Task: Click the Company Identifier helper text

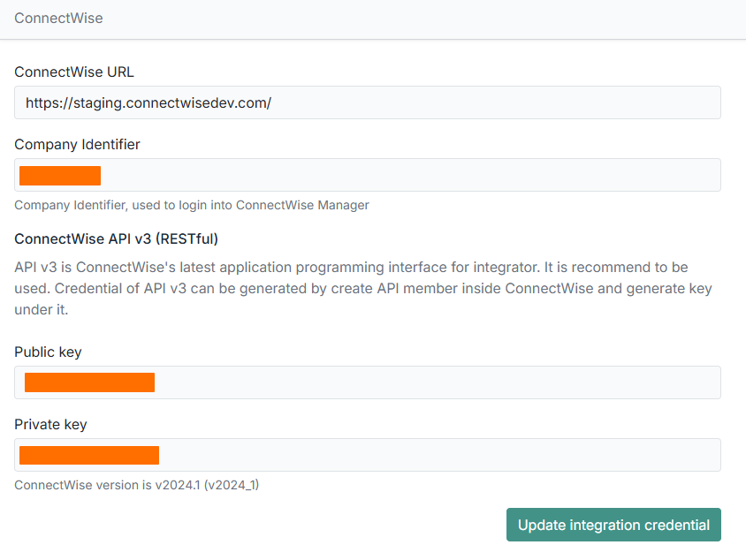Action: [x=191, y=205]
